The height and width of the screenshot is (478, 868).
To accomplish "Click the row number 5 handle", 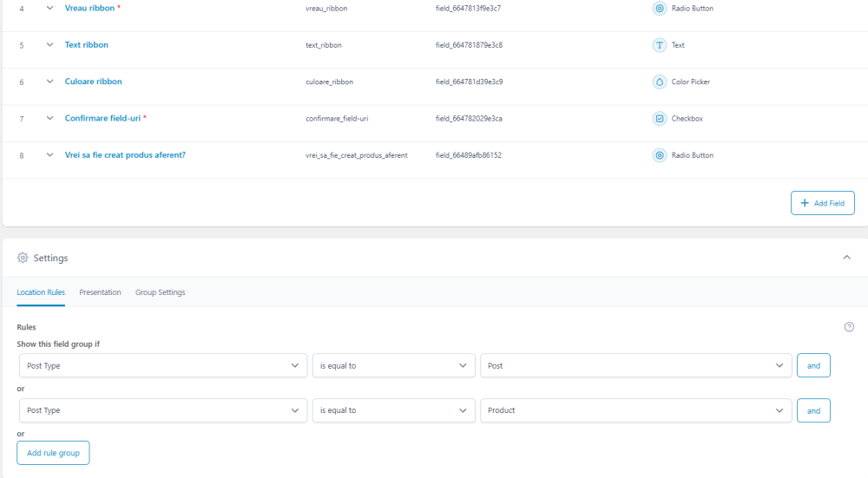I will pyautogui.click(x=22, y=45).
